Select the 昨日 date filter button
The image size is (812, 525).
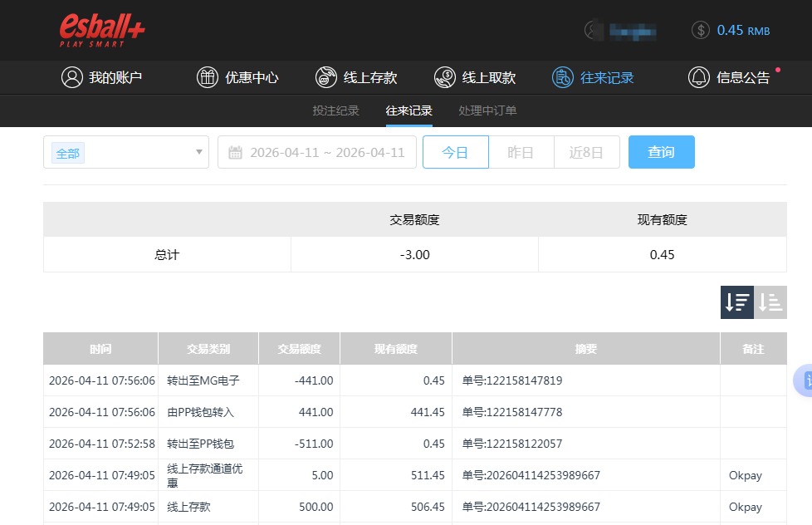pos(521,151)
